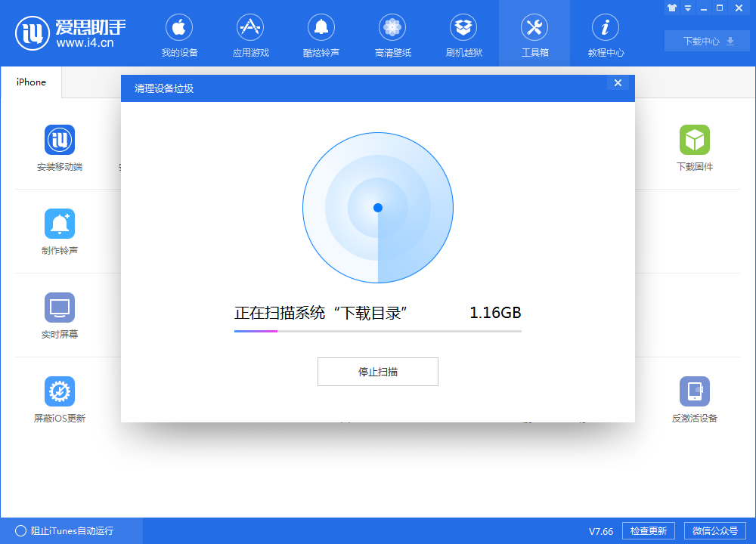Toggle the keep-on-top pin in title bar

(x=672, y=8)
